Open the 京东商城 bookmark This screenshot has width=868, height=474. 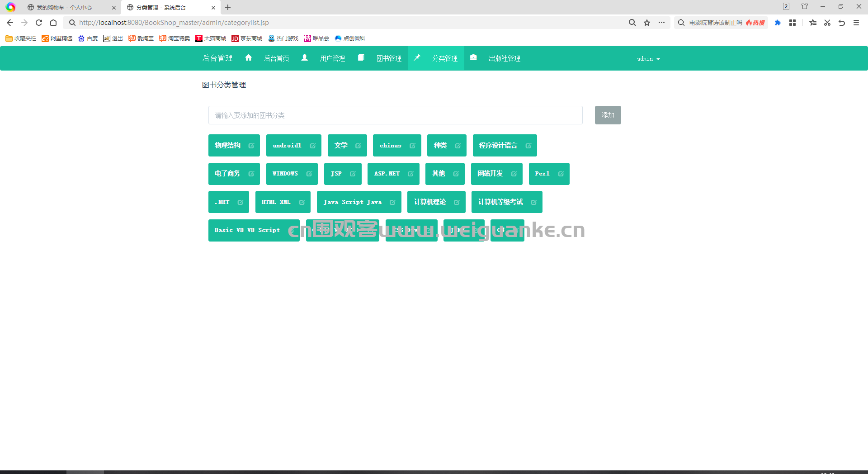pyautogui.click(x=247, y=38)
